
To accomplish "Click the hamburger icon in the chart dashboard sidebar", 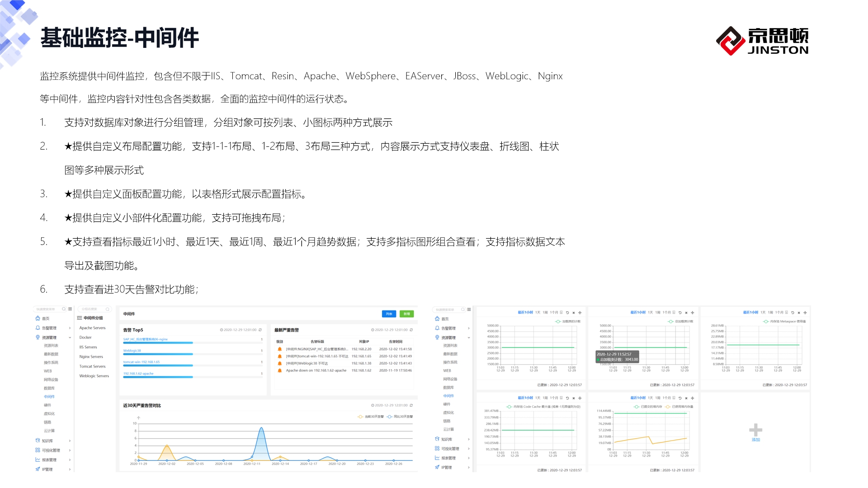I will 469,310.
